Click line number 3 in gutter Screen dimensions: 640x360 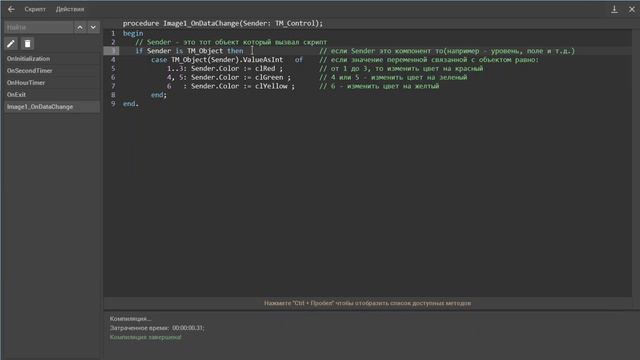[113, 51]
